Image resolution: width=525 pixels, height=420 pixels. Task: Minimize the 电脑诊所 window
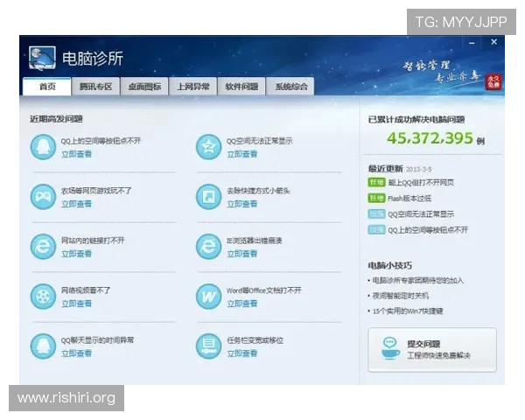pos(472,43)
